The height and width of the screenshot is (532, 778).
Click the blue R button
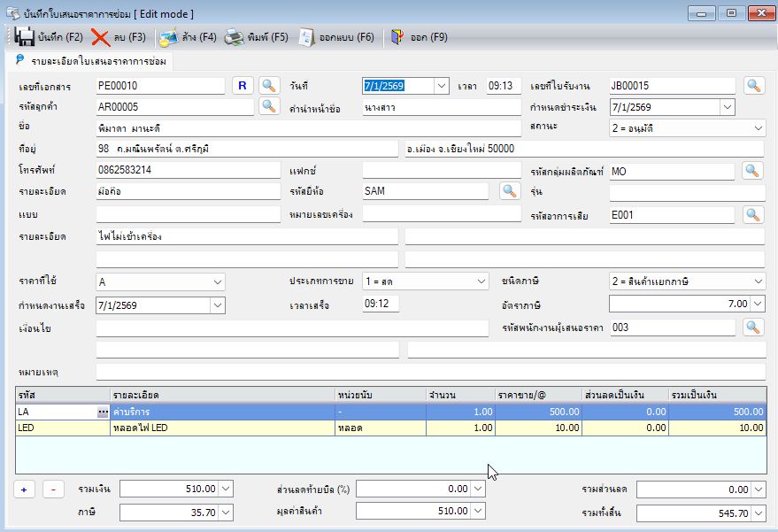pos(243,85)
